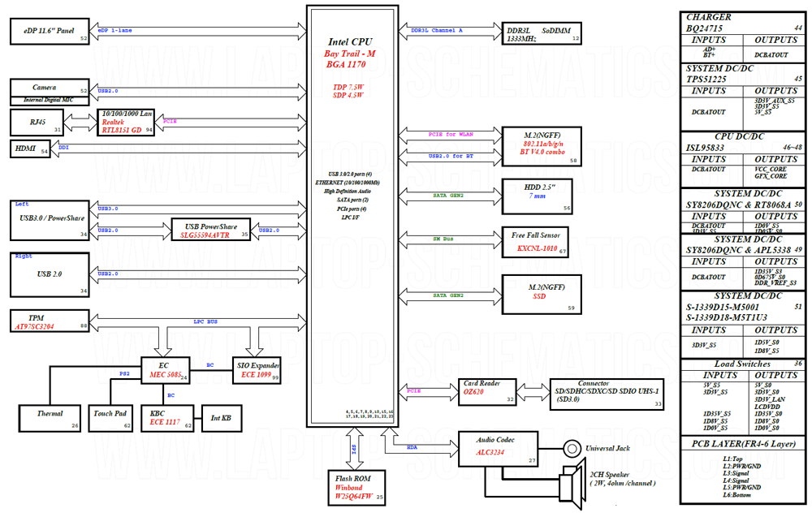The height and width of the screenshot is (517, 812).
Task: Click the Universal Jack circle symbol
Action: 572,449
